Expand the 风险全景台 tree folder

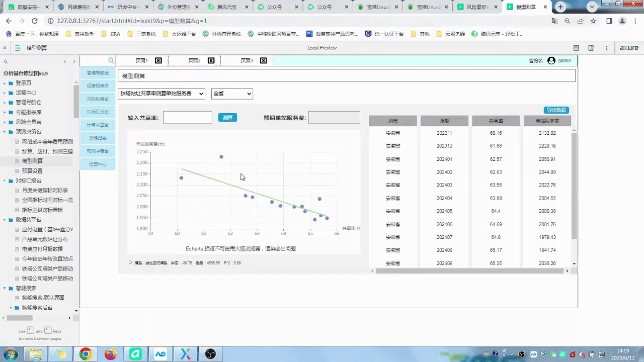coord(5,122)
